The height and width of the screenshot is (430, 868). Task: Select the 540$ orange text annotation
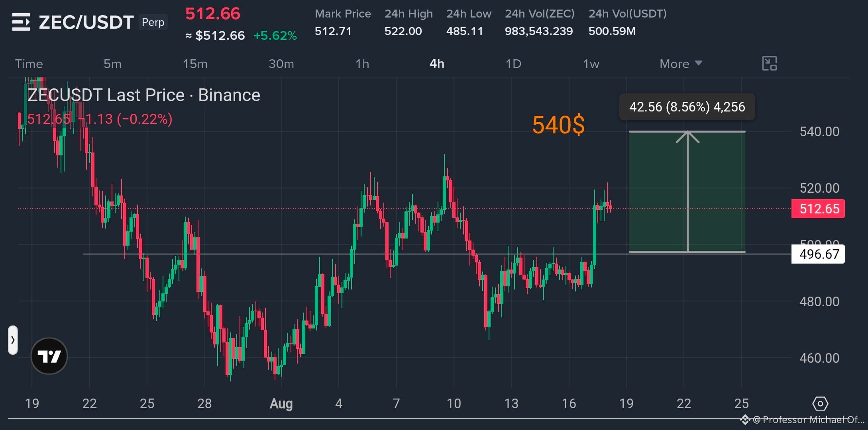(x=558, y=125)
